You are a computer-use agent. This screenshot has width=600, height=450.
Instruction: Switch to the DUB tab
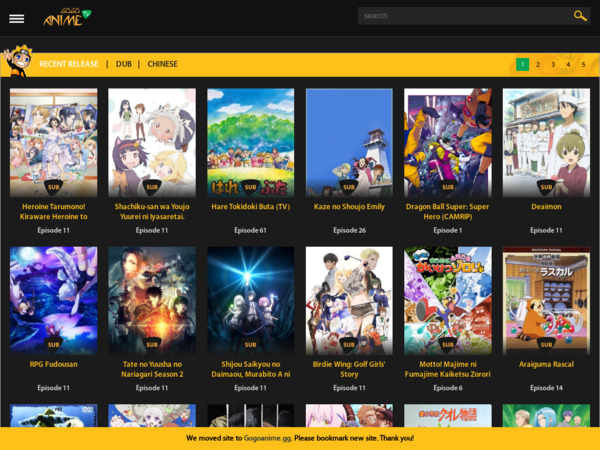124,64
